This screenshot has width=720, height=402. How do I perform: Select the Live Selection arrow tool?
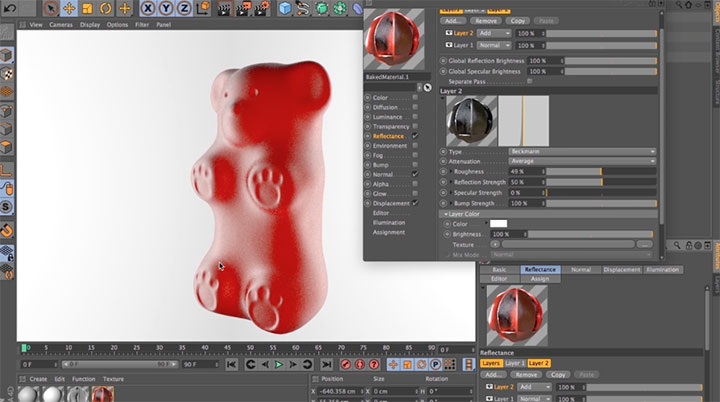click(x=51, y=8)
